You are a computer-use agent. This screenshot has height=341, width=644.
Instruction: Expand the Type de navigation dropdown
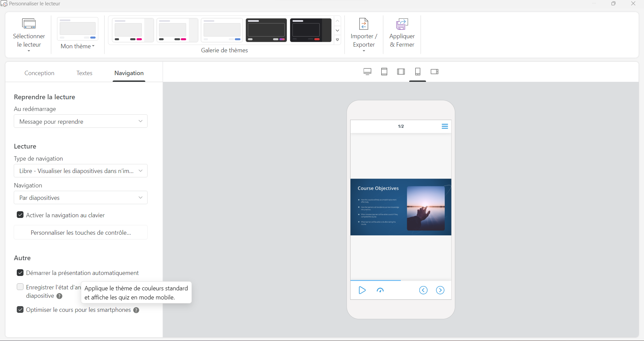pyautogui.click(x=80, y=171)
